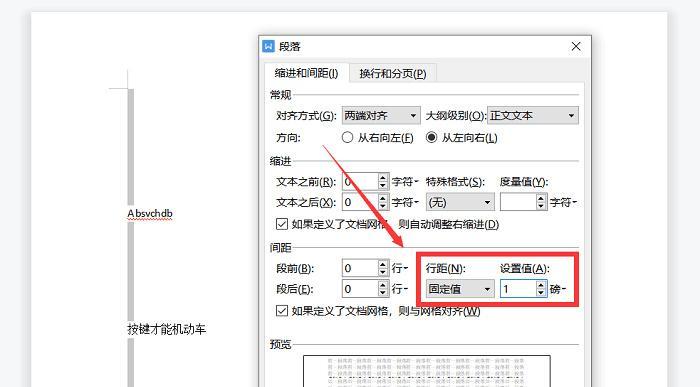Click the 文本之前 indent input field

(360, 182)
